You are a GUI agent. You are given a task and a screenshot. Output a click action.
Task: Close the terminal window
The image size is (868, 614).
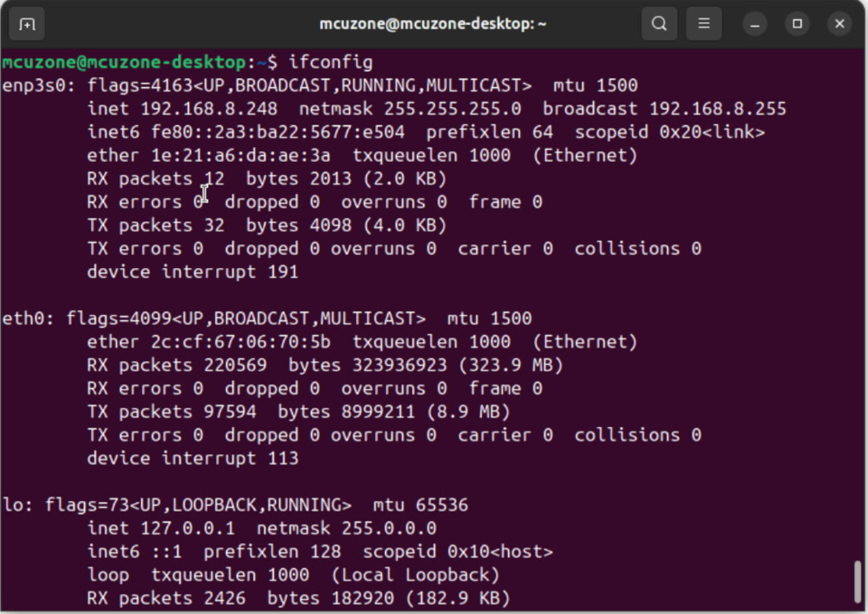pyautogui.click(x=839, y=24)
